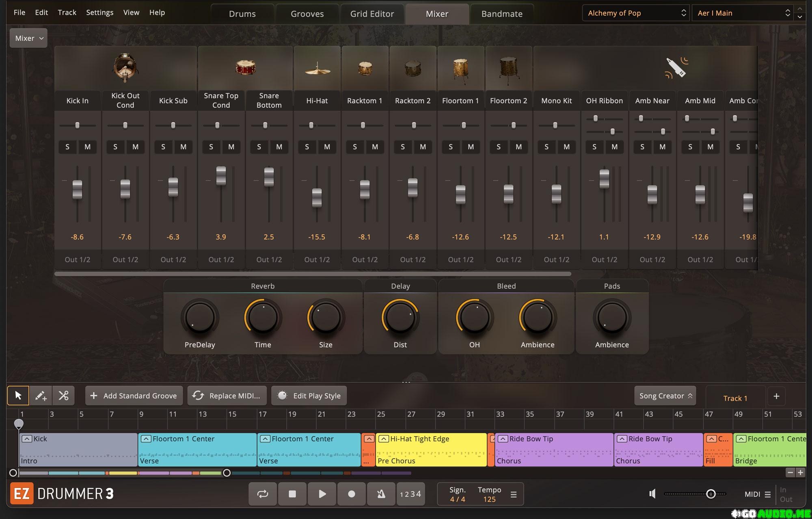
Task: Start playback with the play button
Action: pyautogui.click(x=322, y=494)
